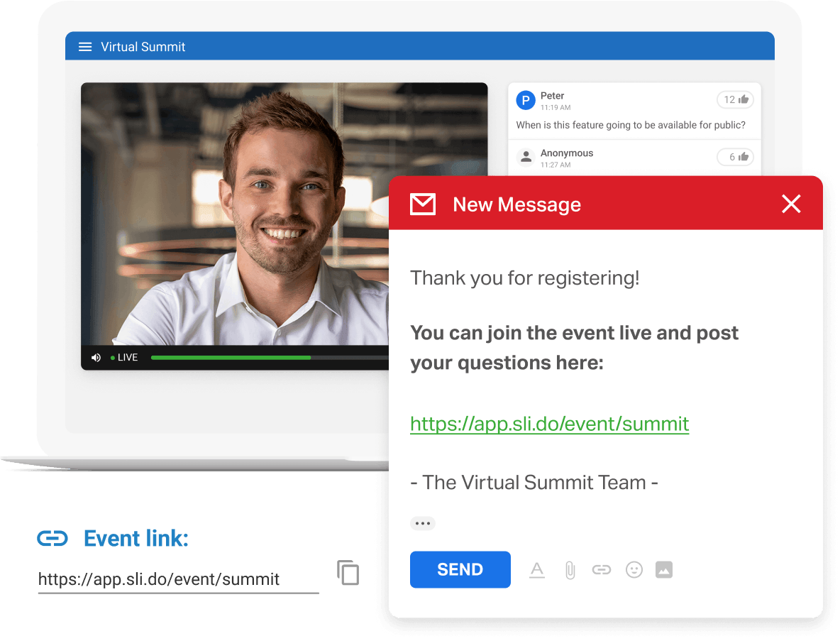Click the text formatting icon
The height and width of the screenshot is (641, 840).
(x=537, y=570)
